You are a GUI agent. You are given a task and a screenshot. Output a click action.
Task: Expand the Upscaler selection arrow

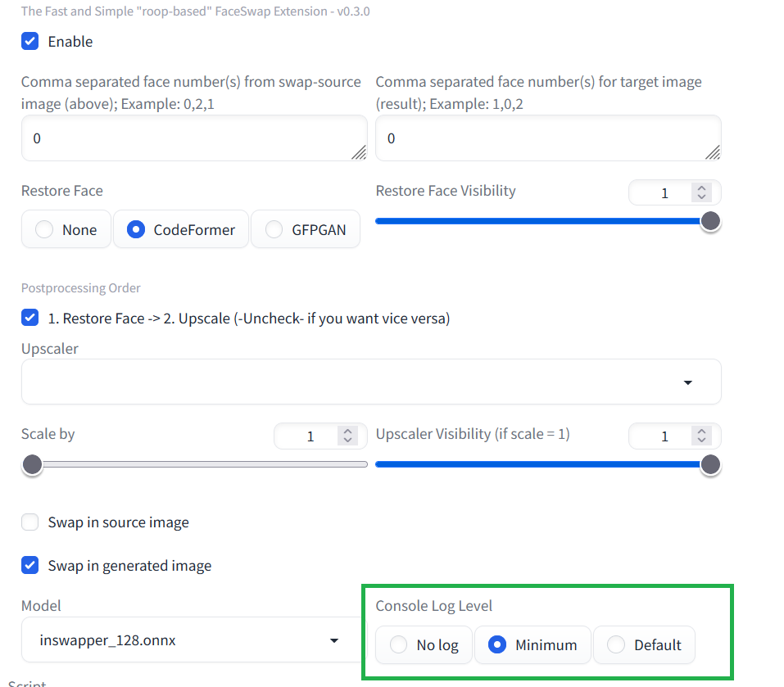(x=689, y=382)
